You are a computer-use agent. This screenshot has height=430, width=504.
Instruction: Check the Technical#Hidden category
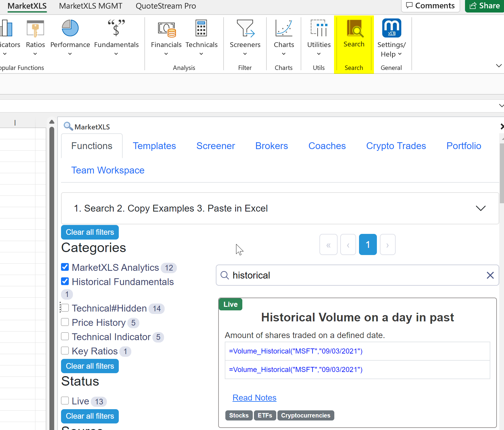coord(65,308)
